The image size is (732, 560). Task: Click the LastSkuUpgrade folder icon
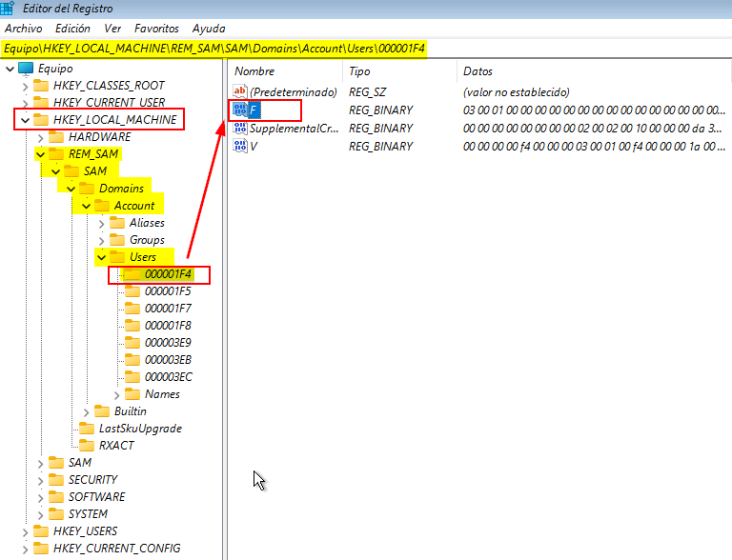point(88,429)
